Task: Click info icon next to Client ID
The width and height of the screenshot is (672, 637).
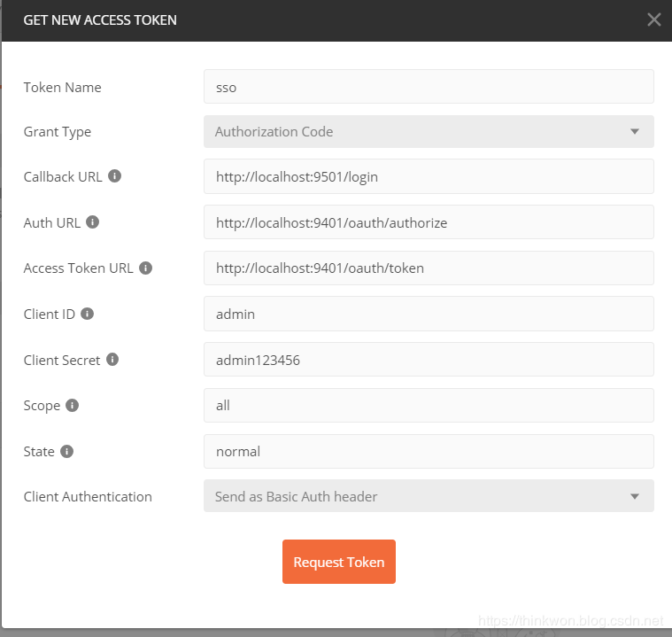Action: 87,314
